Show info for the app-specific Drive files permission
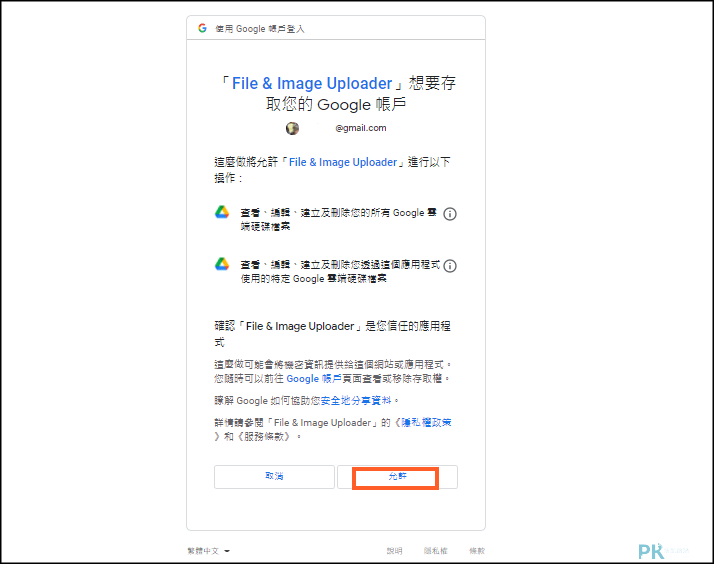 point(450,266)
